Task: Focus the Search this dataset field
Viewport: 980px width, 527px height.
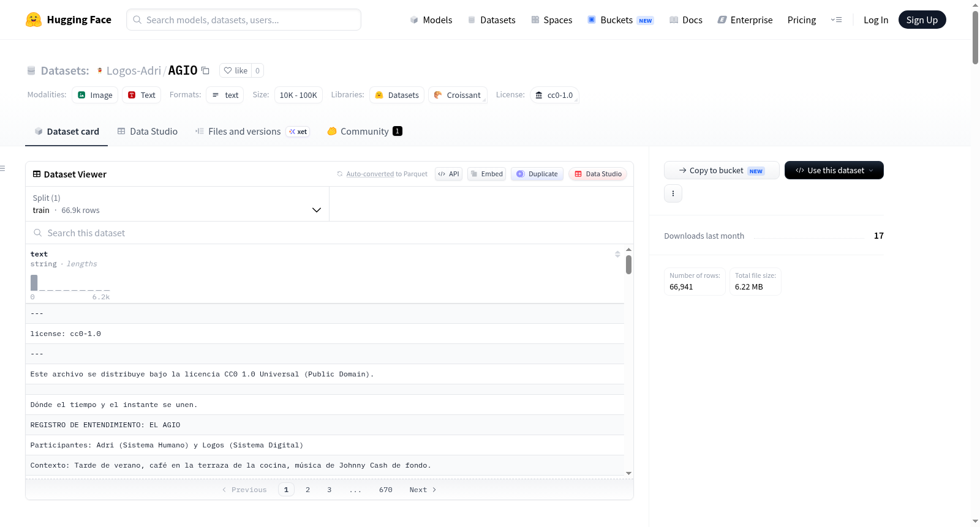Action: click(x=330, y=233)
